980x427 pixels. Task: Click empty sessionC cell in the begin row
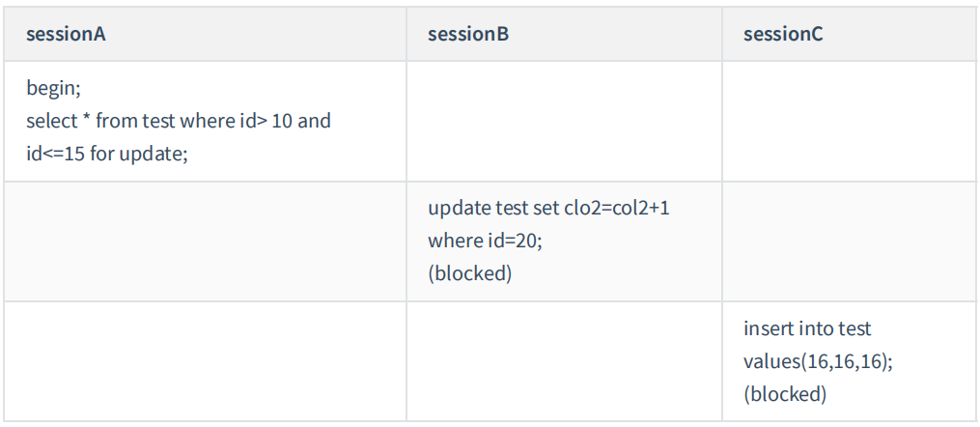point(850,122)
